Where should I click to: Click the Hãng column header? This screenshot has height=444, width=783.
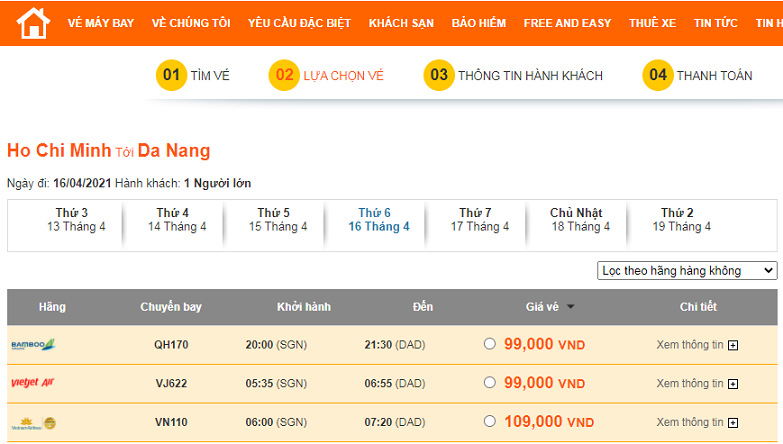click(52, 307)
